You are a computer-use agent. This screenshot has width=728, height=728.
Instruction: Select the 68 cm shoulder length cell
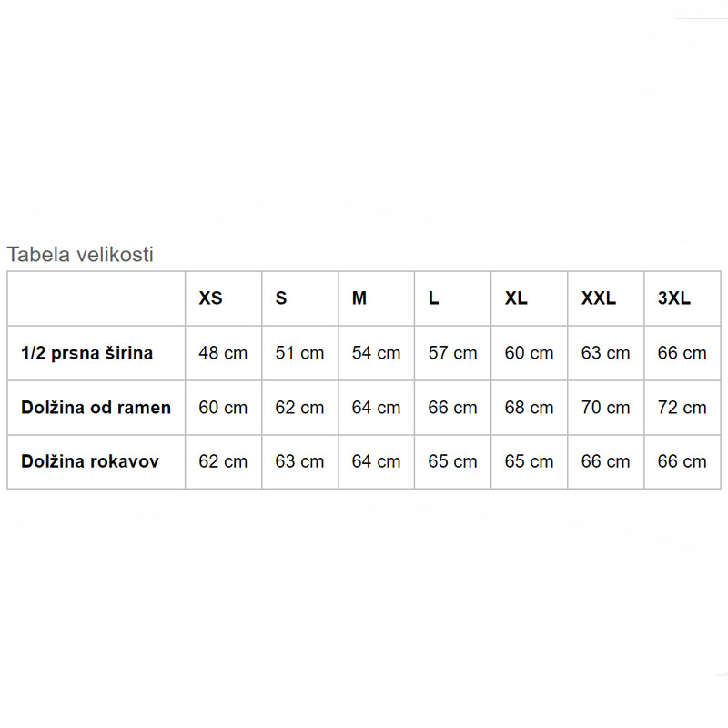pyautogui.click(x=529, y=408)
